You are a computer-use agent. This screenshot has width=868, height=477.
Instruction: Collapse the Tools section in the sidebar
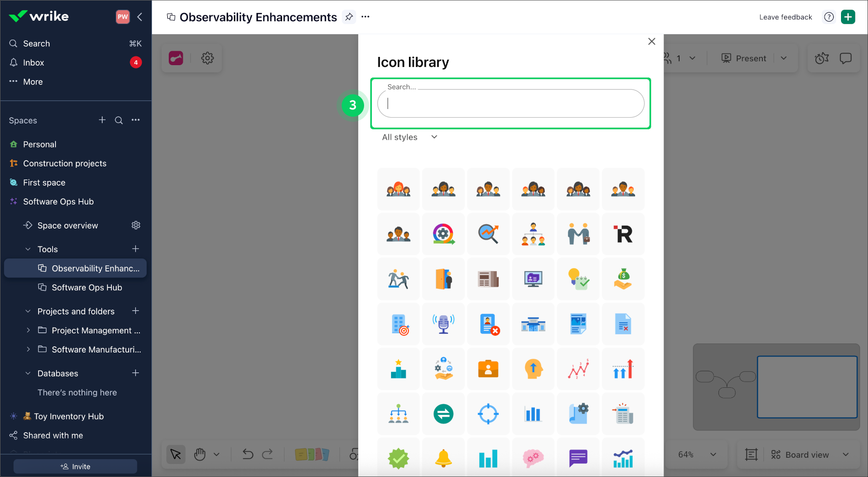(27, 249)
